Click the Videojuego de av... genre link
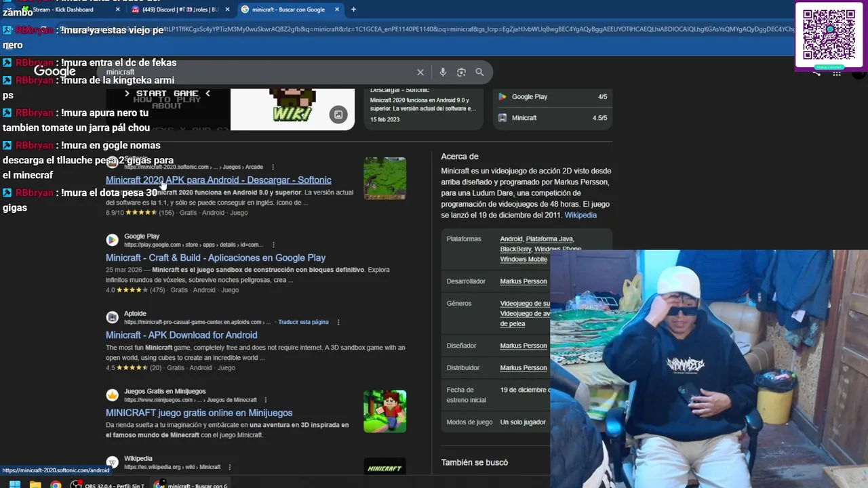Screen dimensions: 868x488 pyautogui.click(x=525, y=313)
